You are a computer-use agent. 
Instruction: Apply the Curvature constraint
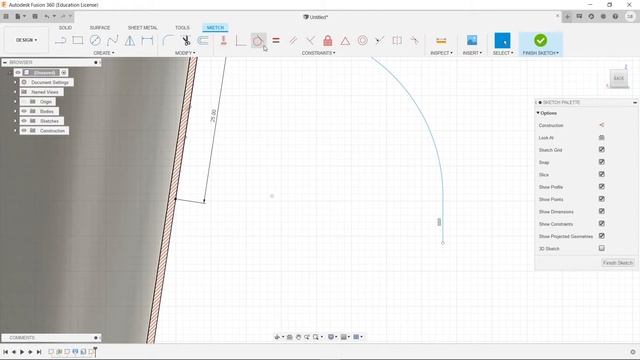click(x=414, y=40)
